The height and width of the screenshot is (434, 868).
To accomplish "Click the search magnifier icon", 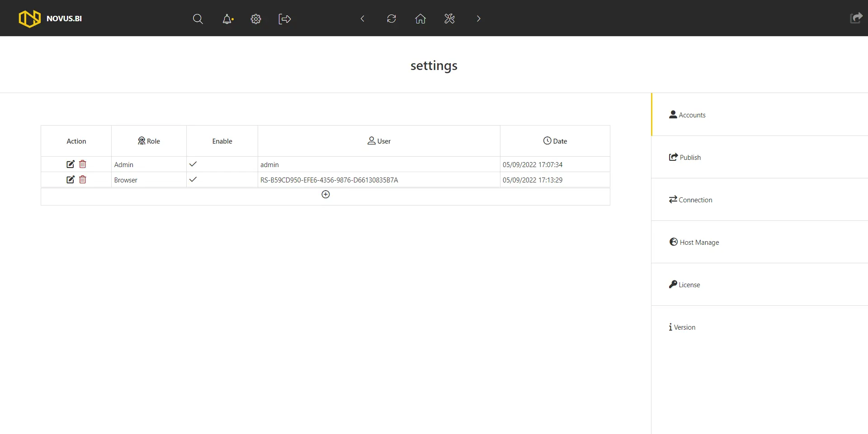I will [198, 19].
